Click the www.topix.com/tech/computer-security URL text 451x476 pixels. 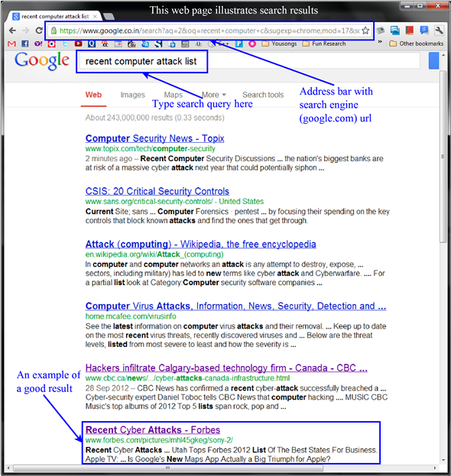pyautogui.click(x=151, y=149)
